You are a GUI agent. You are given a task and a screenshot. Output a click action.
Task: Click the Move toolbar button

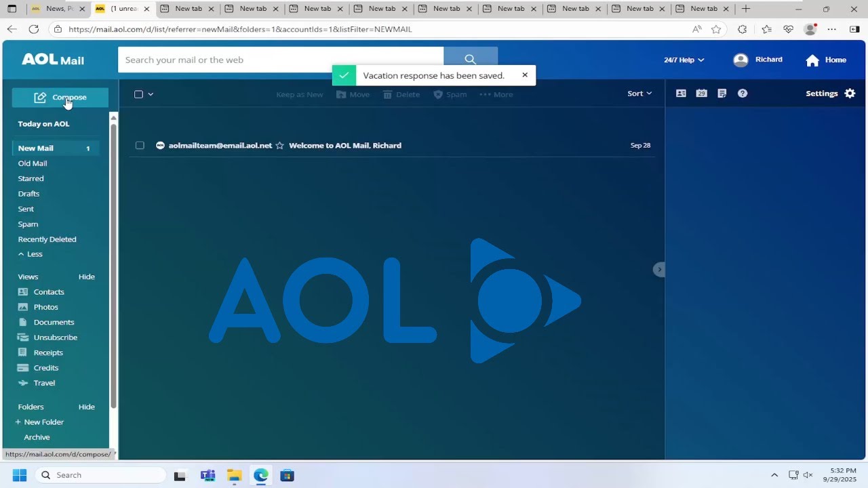(x=353, y=95)
